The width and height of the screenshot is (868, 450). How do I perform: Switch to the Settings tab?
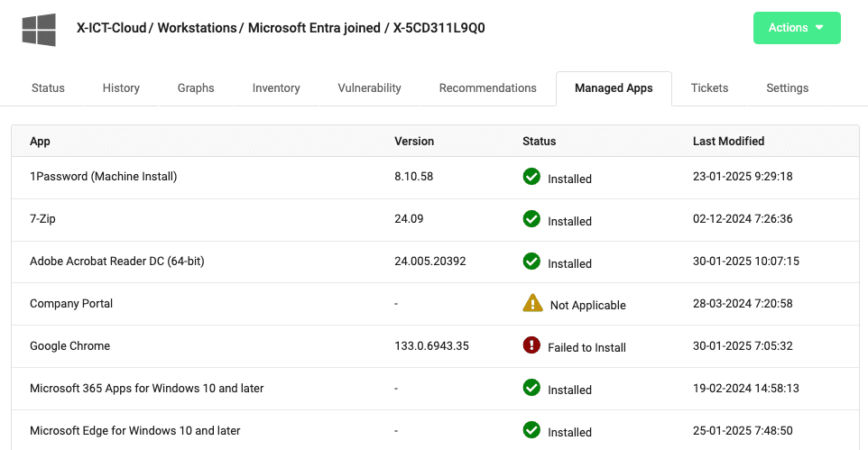(787, 88)
